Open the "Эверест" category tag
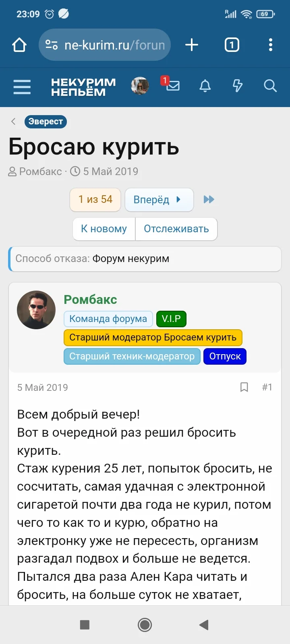Image resolution: width=290 pixels, height=644 pixels. click(x=46, y=122)
